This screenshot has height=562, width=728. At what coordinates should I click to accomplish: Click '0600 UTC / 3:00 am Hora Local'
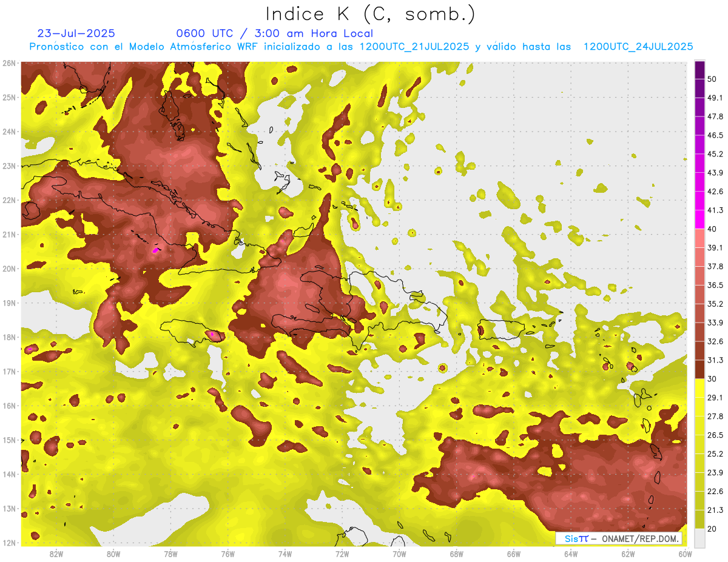coord(275,33)
